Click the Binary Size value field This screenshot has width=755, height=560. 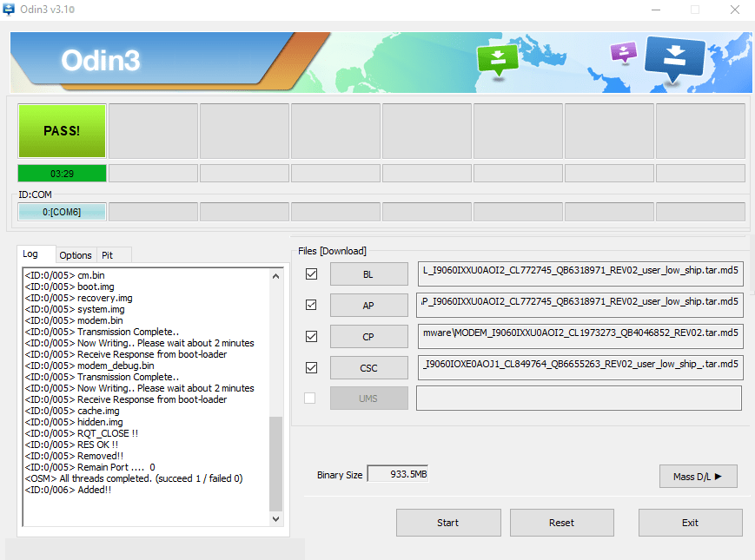coord(398,474)
